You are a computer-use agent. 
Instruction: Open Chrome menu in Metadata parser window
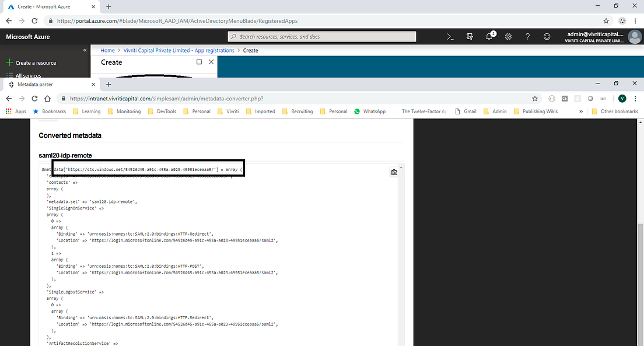click(x=635, y=98)
